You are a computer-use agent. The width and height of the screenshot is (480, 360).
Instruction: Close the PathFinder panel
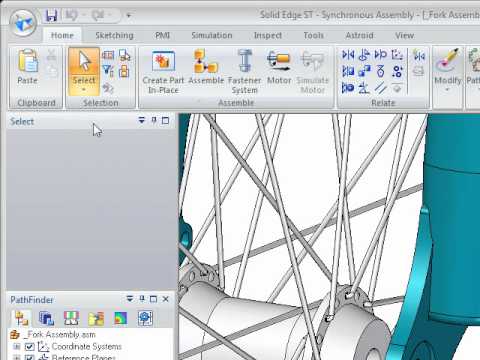pyautogui.click(x=166, y=299)
